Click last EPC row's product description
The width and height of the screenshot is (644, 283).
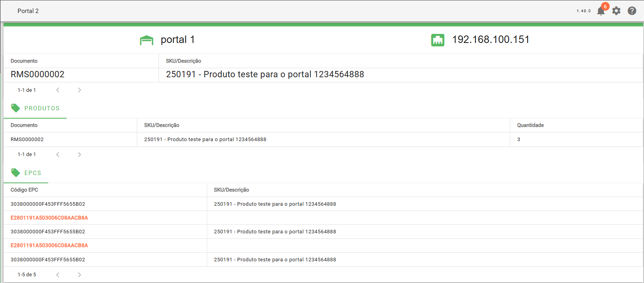pyautogui.click(x=275, y=260)
